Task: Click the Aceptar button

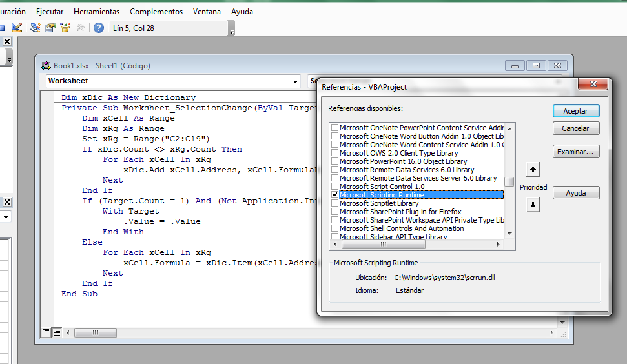Action: [x=575, y=111]
